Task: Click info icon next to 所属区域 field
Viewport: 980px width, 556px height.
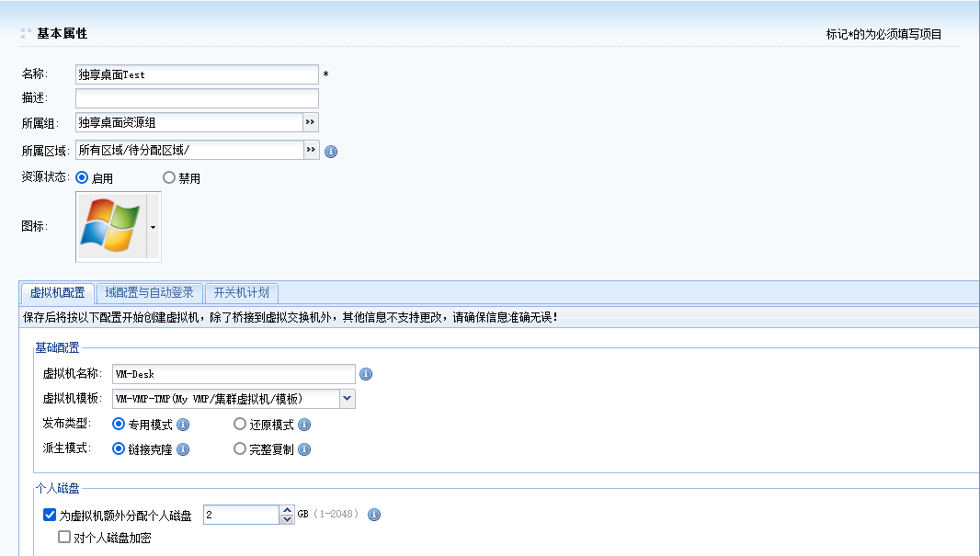Action: (x=331, y=152)
